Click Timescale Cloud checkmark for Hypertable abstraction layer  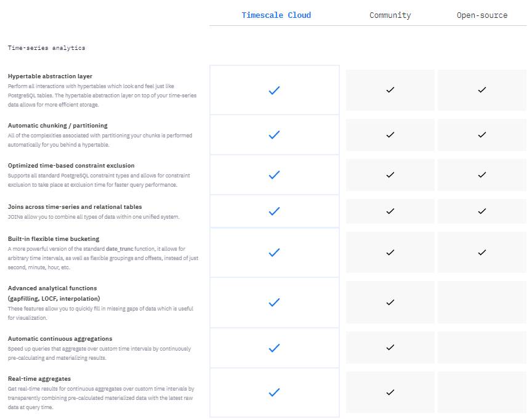pos(275,90)
